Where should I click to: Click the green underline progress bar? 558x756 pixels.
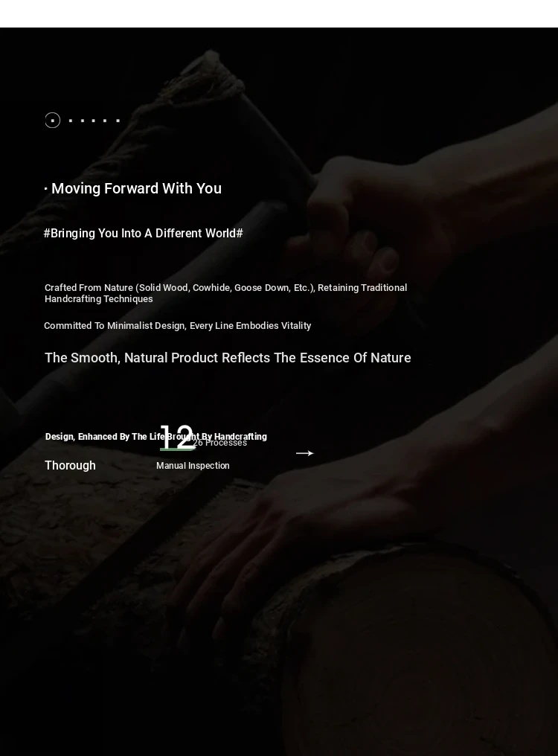point(178,449)
